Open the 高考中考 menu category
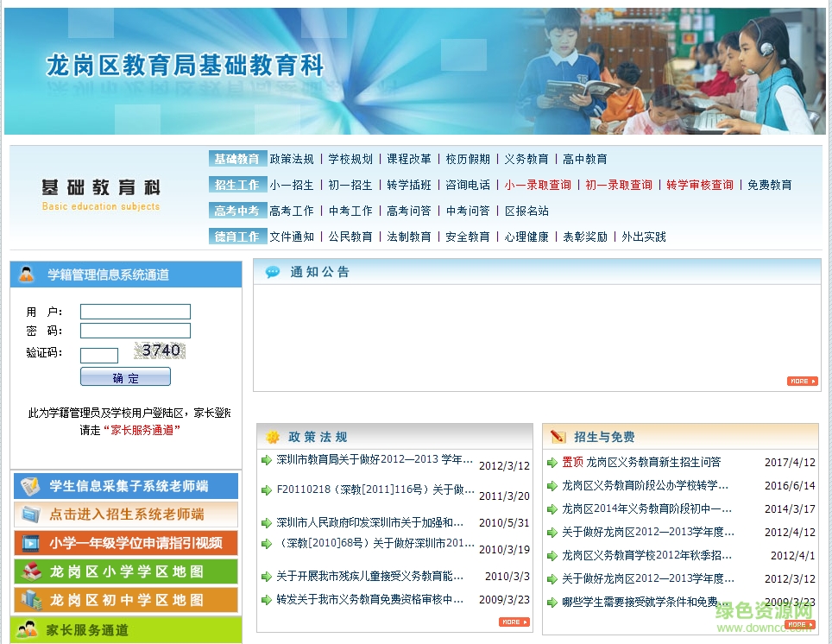This screenshot has width=832, height=644. (x=236, y=211)
